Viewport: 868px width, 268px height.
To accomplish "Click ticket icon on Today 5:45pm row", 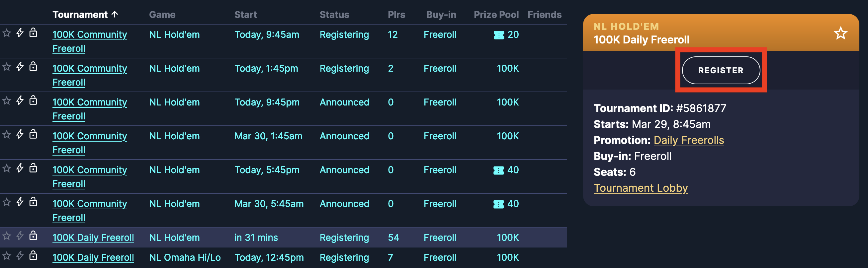I will coord(499,170).
